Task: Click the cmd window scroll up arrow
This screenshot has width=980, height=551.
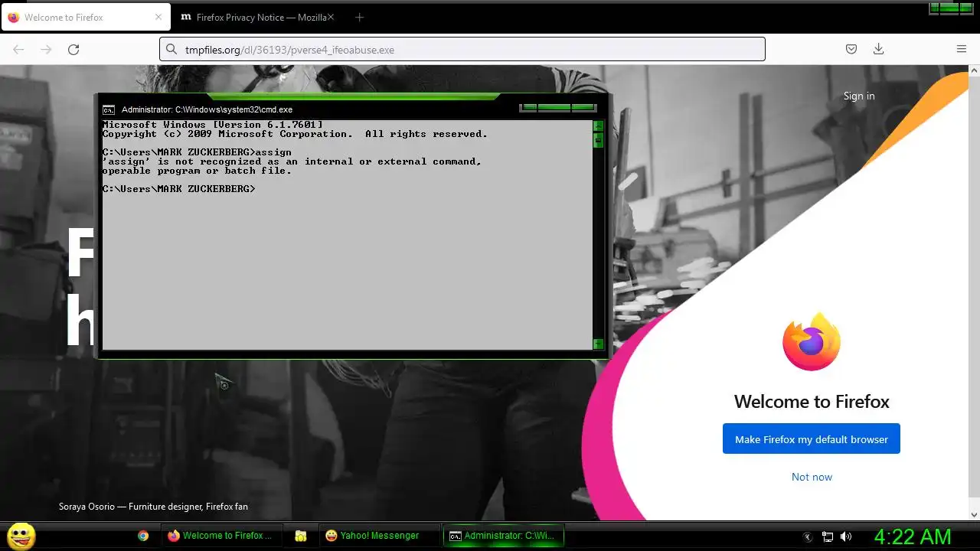Action: (x=598, y=126)
